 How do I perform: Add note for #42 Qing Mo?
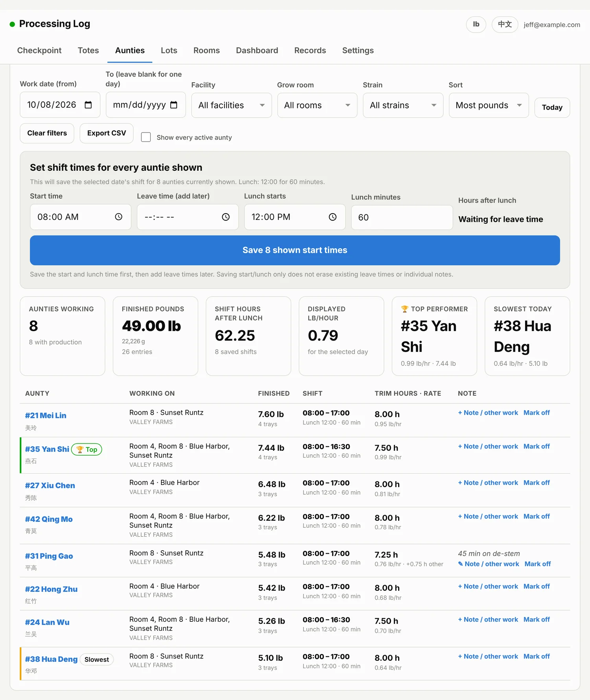click(x=488, y=516)
